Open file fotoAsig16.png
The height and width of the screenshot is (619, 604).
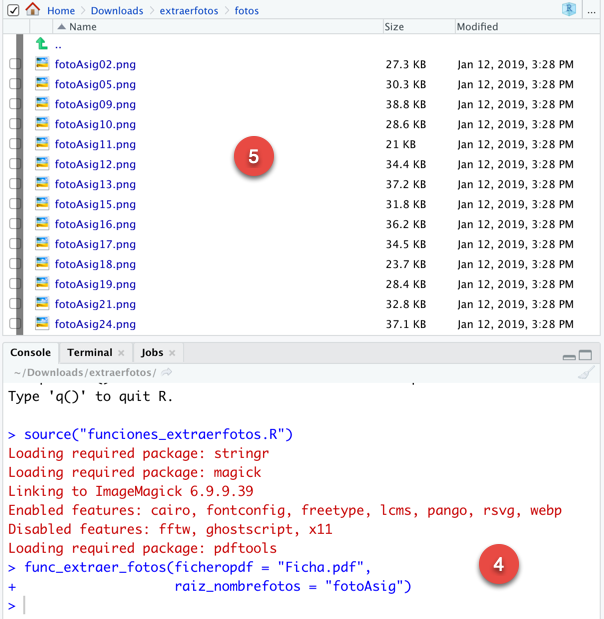point(95,224)
